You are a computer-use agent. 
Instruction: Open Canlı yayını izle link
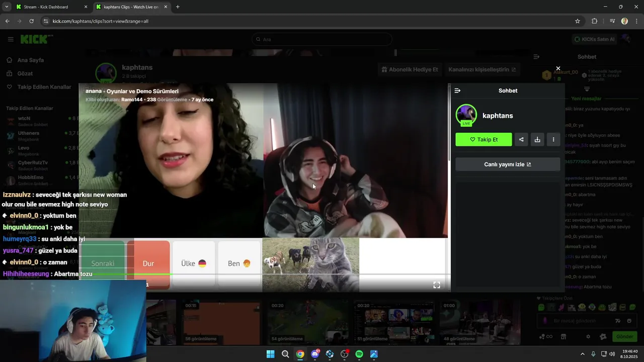tap(508, 164)
